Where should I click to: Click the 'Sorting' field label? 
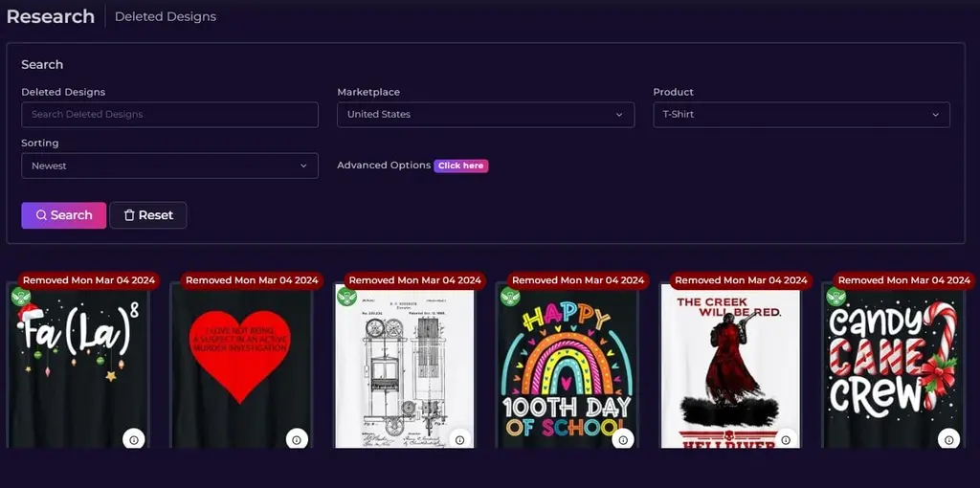click(x=40, y=144)
